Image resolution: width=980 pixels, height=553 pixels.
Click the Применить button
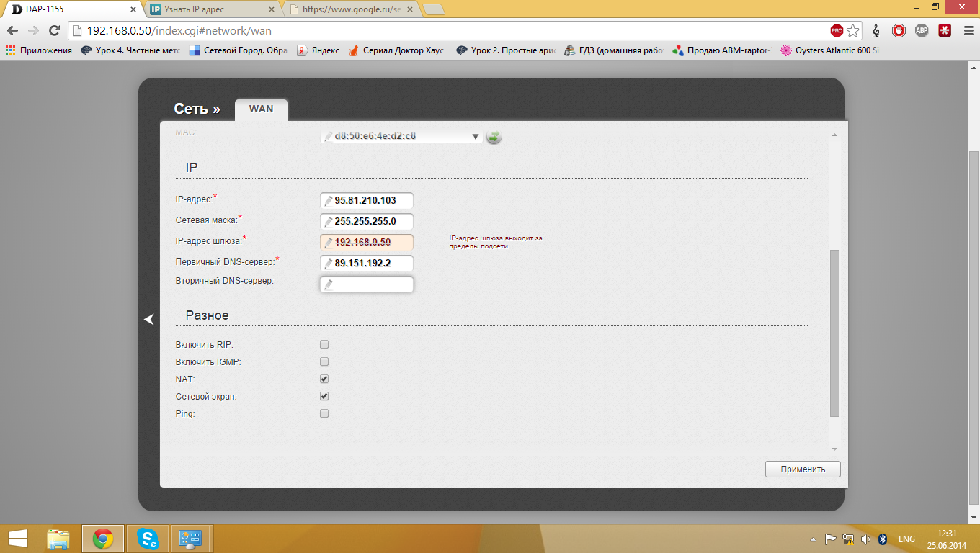[x=803, y=469]
